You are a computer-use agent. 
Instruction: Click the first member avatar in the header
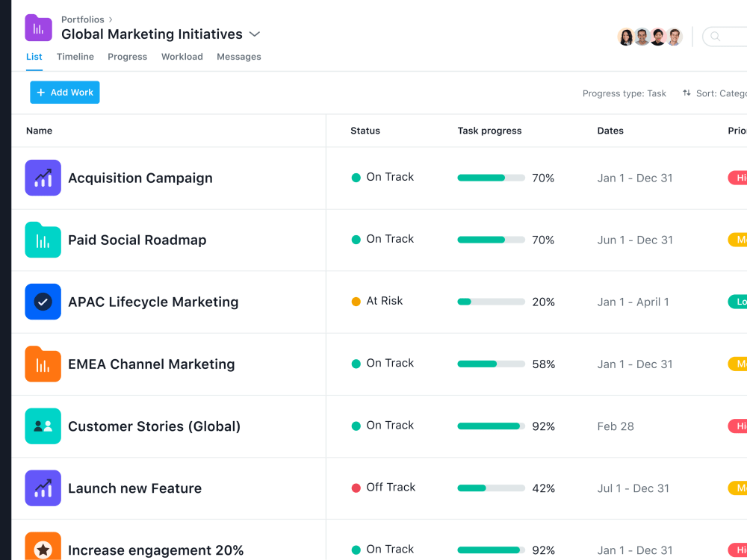coord(625,37)
